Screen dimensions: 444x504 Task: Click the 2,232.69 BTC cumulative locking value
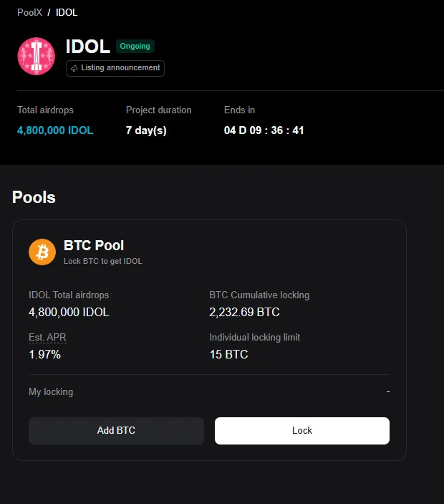click(x=244, y=312)
